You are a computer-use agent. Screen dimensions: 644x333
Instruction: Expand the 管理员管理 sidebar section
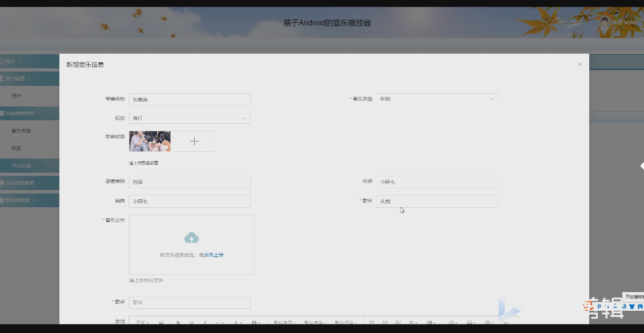(x=34, y=200)
